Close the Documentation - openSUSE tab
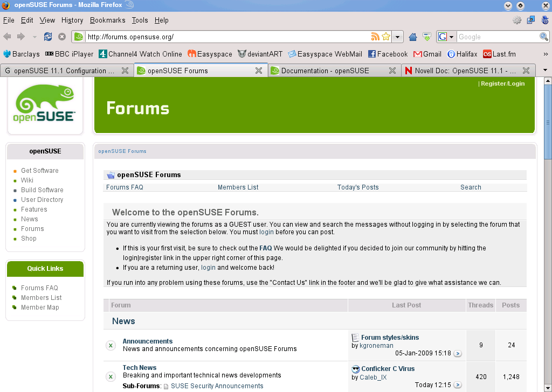Screen dimensions: 552x392 pyautogui.click(x=392, y=71)
